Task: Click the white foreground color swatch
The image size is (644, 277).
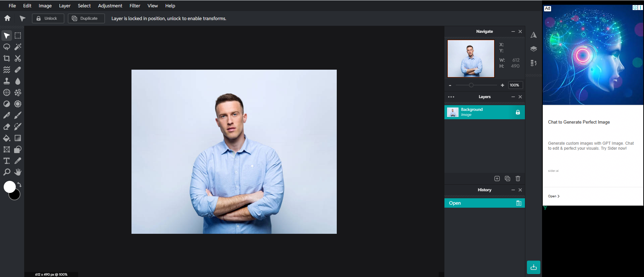Action: click(9, 186)
